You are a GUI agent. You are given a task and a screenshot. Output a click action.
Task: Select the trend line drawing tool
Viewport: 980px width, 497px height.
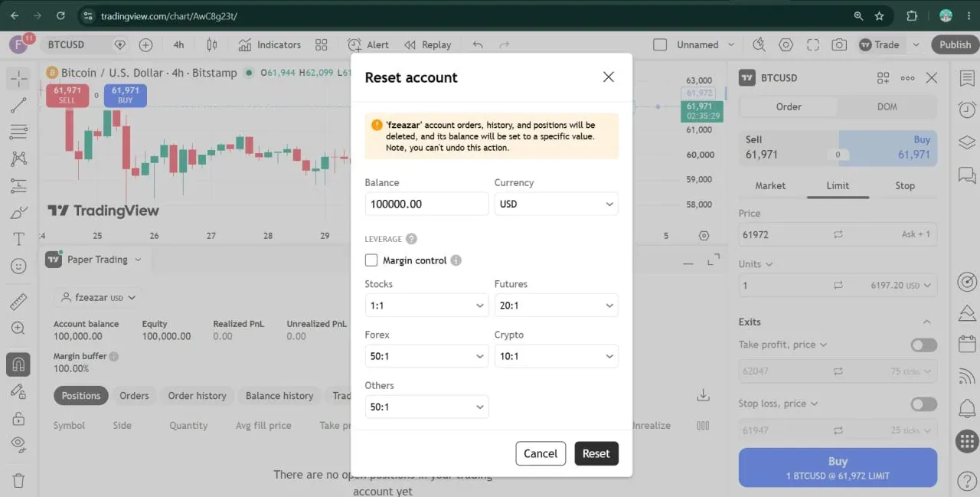18,105
